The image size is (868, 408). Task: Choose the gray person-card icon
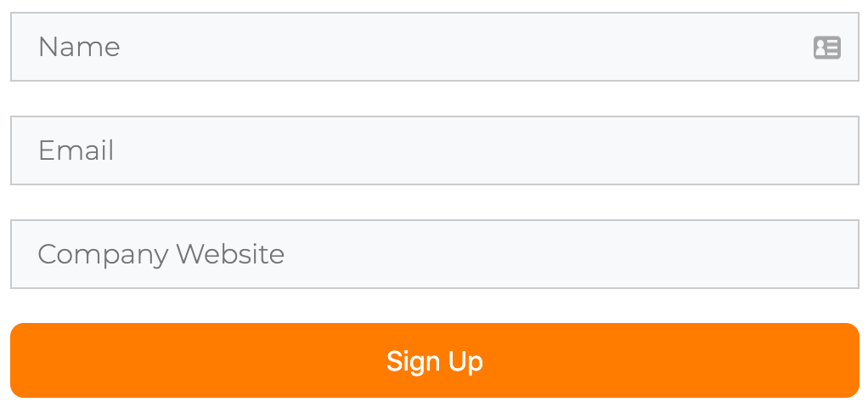pos(827,47)
